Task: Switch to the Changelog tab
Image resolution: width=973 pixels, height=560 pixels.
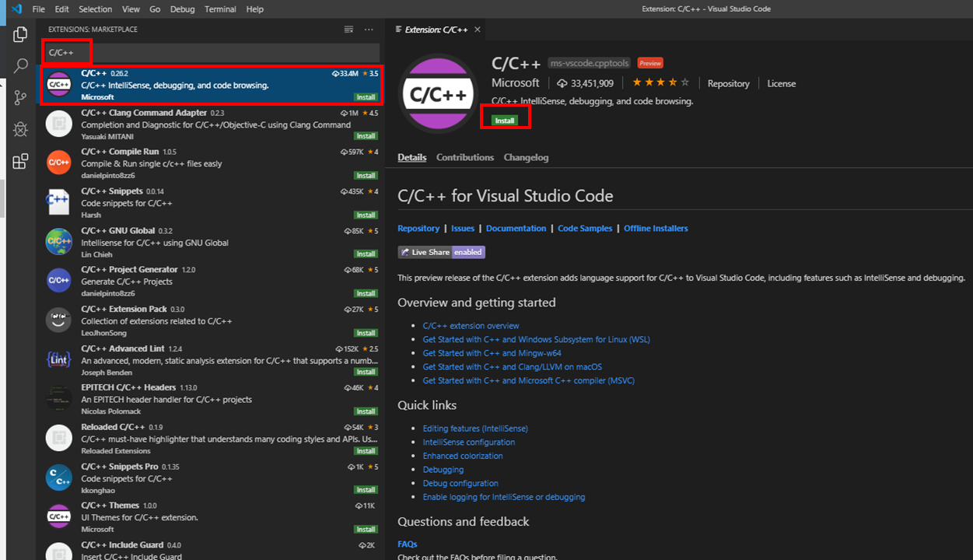Action: pos(526,157)
